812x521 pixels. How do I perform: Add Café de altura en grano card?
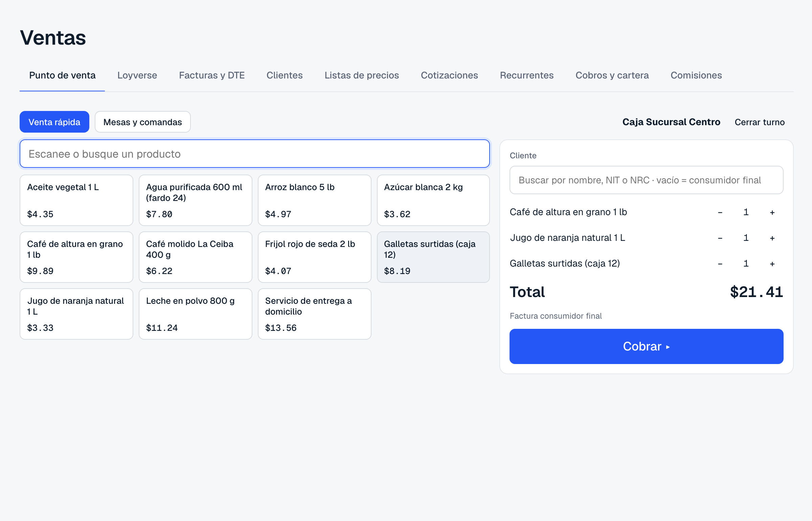point(76,257)
